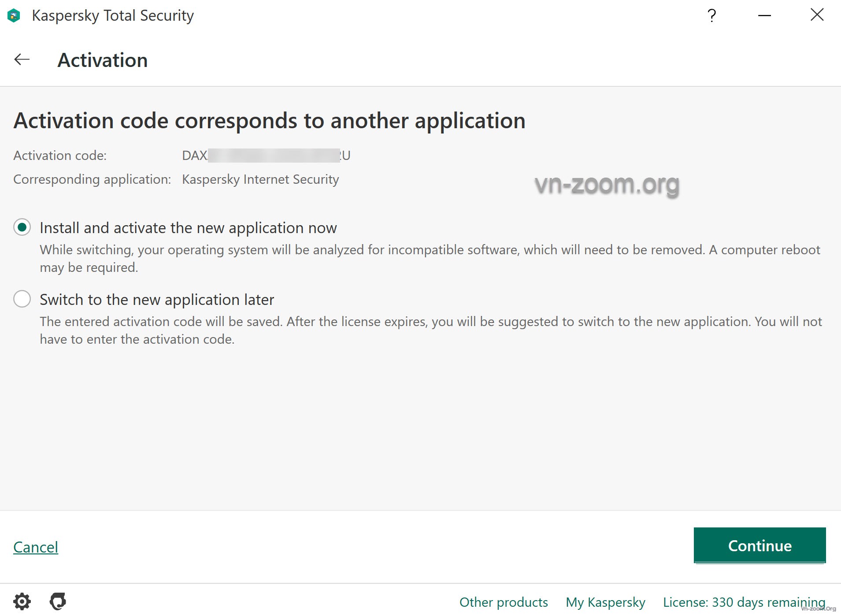
Task: Click the green Continue button
Action: tap(759, 545)
